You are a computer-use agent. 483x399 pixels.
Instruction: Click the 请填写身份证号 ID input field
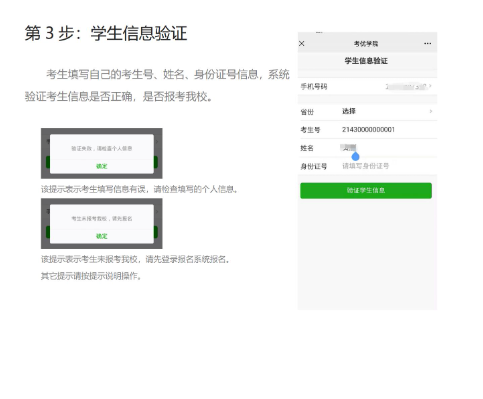365,166
